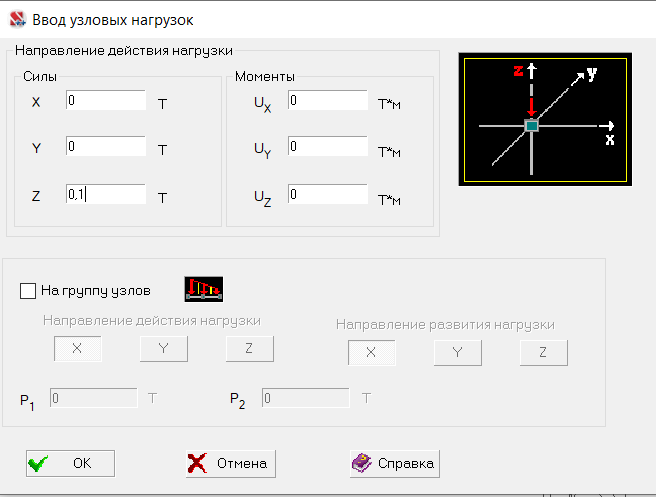The image size is (656, 497).
Task: Select Y under 'Направление развития нагрузки'
Action: point(458,353)
